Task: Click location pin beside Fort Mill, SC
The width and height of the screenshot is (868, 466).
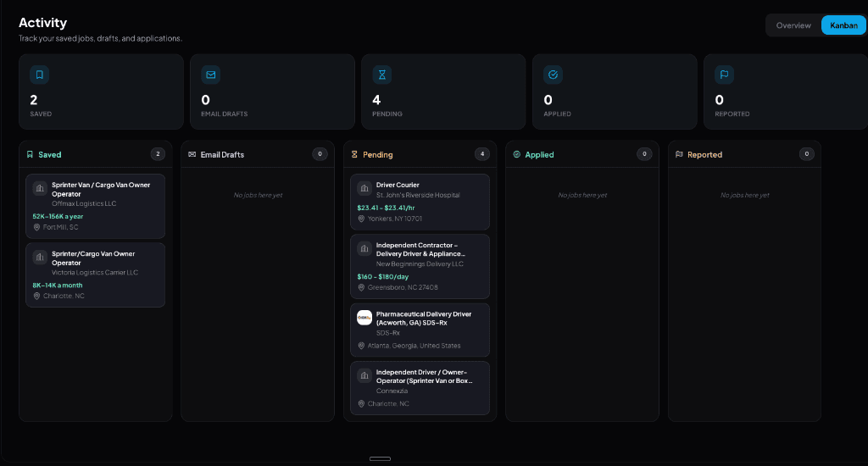Action: 36,227
